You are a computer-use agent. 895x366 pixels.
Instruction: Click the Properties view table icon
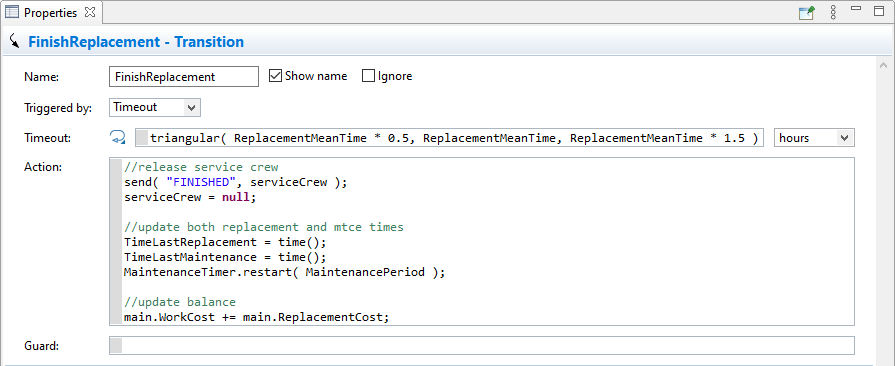(x=11, y=12)
